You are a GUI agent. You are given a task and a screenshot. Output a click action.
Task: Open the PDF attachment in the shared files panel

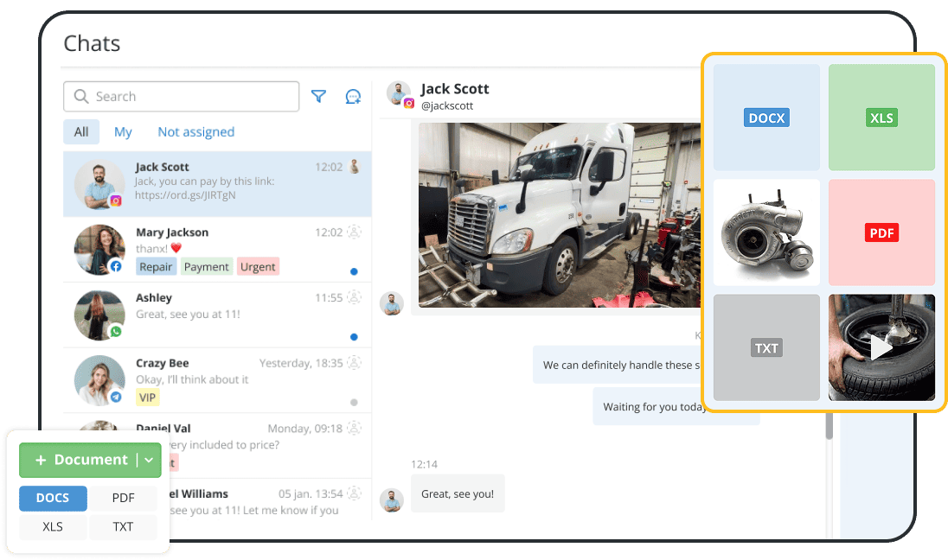click(x=881, y=232)
